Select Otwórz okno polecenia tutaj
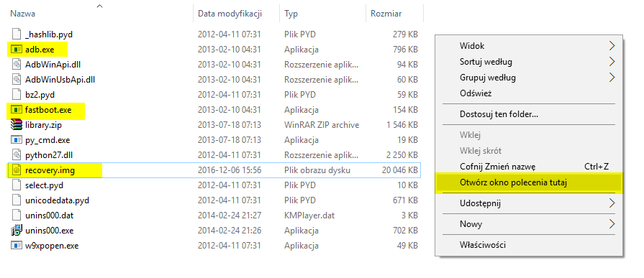Viewport: 644px width, 278px height. (513, 182)
